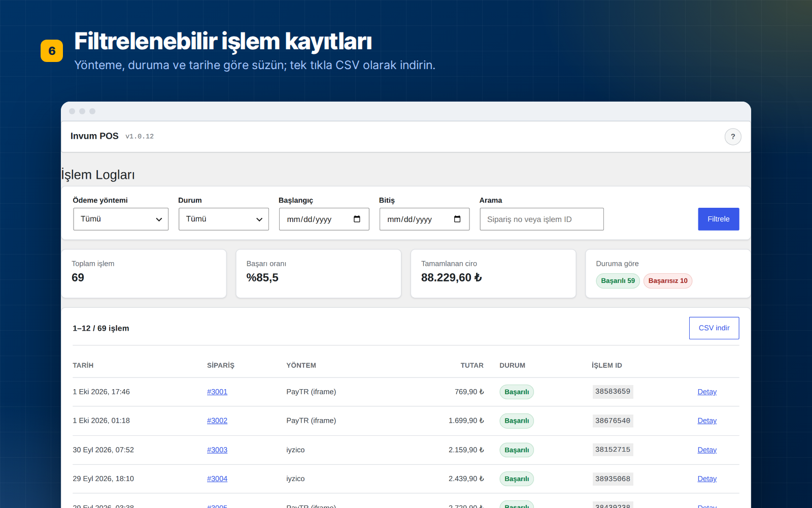Screen dimensions: 812x508
Task: Click the TUTAR column header
Action: (x=472, y=365)
